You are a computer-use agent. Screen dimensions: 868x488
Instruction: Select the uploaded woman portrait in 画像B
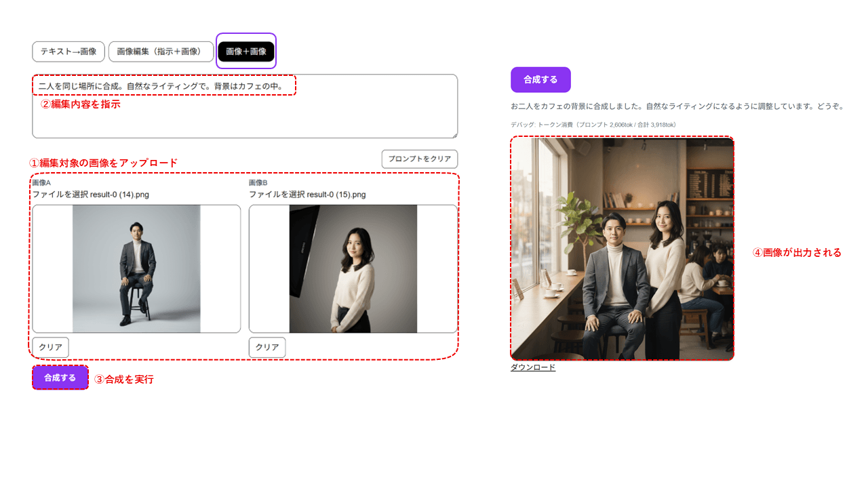[x=353, y=268]
